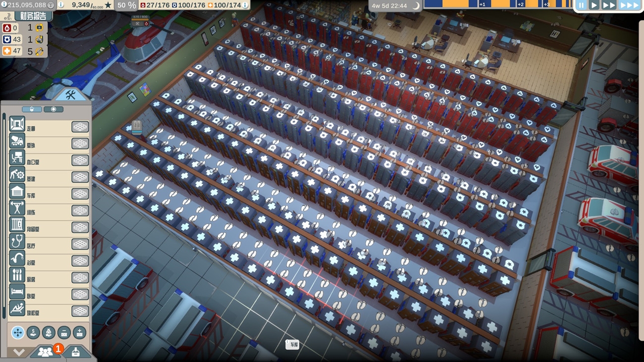644x362 pixels.
Task: Click the reputation star icon
Action: pos(108,5)
